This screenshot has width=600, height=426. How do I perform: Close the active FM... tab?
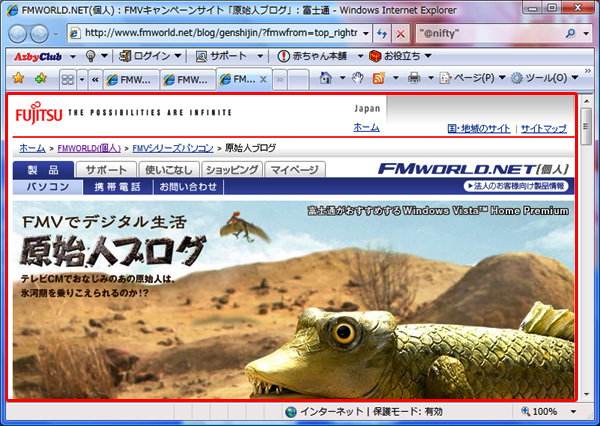(x=263, y=79)
